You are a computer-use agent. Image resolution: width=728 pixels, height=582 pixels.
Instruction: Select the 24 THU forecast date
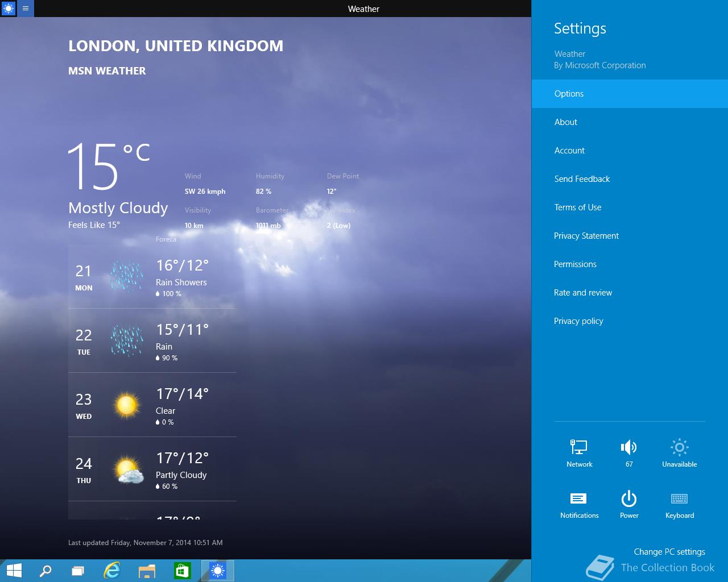(x=84, y=470)
